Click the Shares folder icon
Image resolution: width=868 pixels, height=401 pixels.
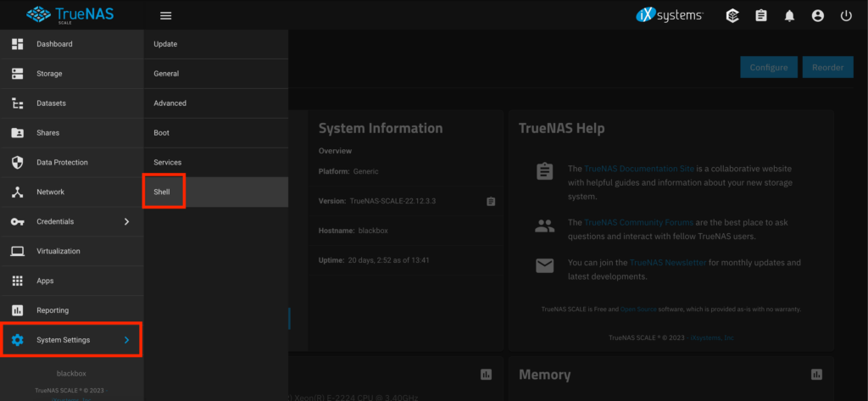(x=18, y=133)
